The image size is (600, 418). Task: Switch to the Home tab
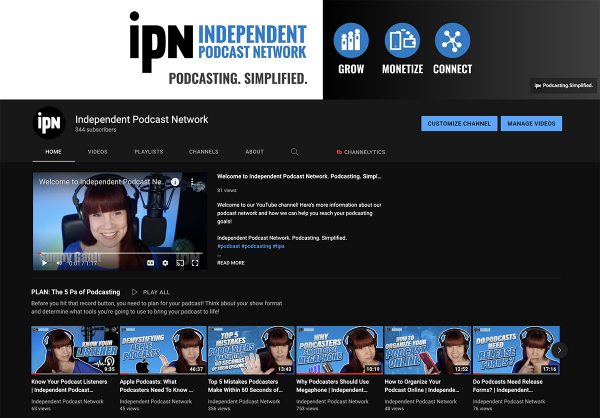point(53,152)
